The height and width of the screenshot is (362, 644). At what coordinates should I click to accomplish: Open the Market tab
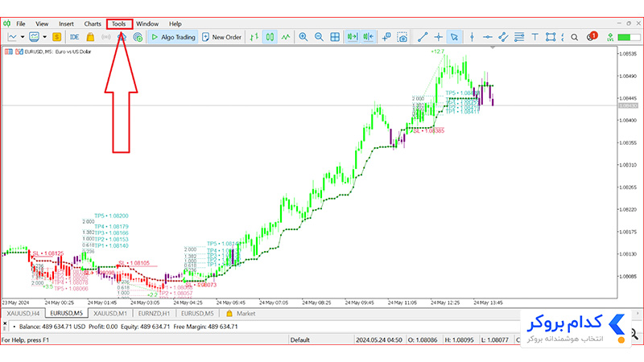coord(241,313)
